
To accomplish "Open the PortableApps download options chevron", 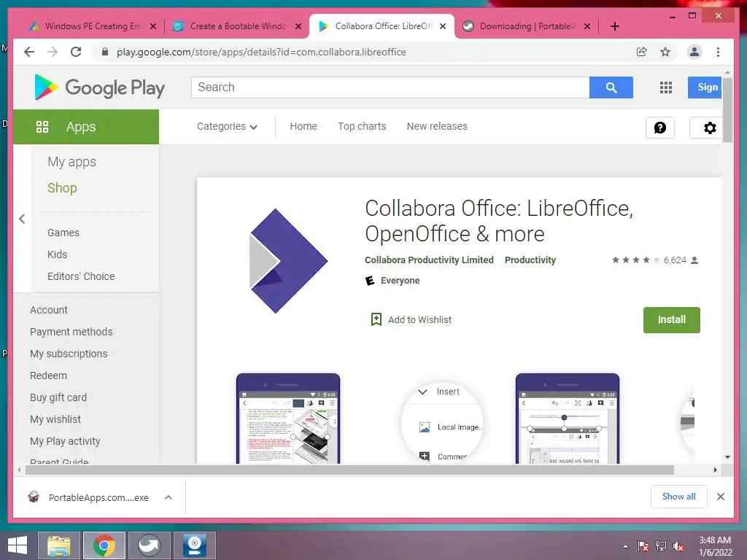I will (169, 497).
